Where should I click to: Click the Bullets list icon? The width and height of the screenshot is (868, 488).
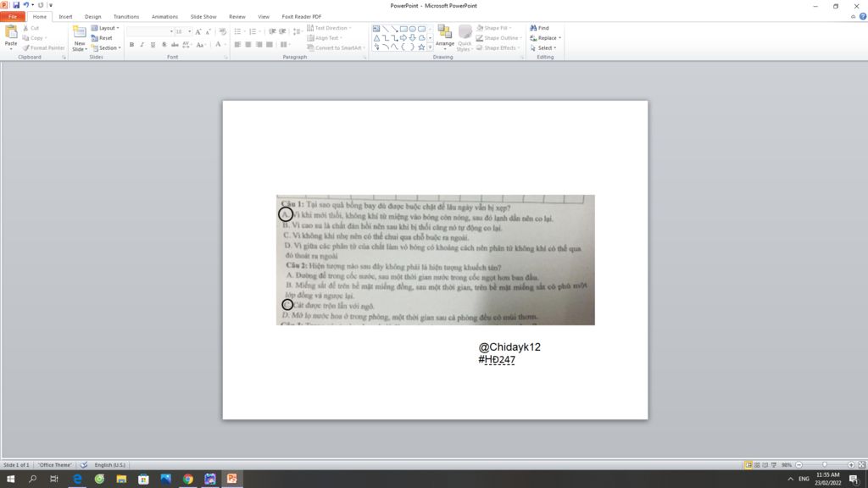tap(238, 31)
